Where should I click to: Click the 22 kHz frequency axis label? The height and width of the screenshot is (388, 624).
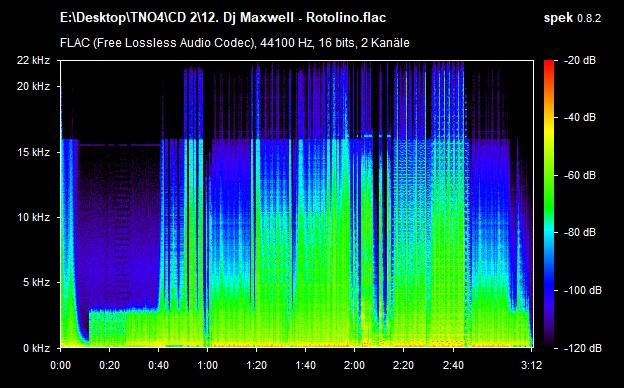(x=33, y=60)
